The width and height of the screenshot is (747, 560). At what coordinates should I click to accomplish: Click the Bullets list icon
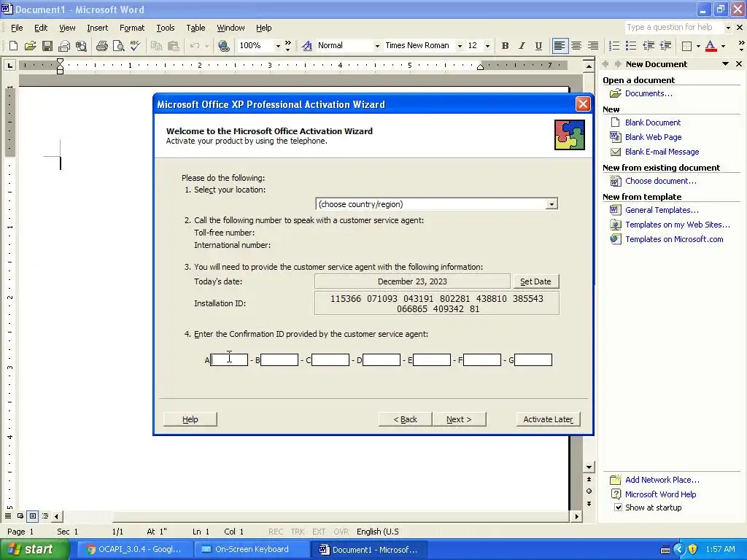click(631, 46)
